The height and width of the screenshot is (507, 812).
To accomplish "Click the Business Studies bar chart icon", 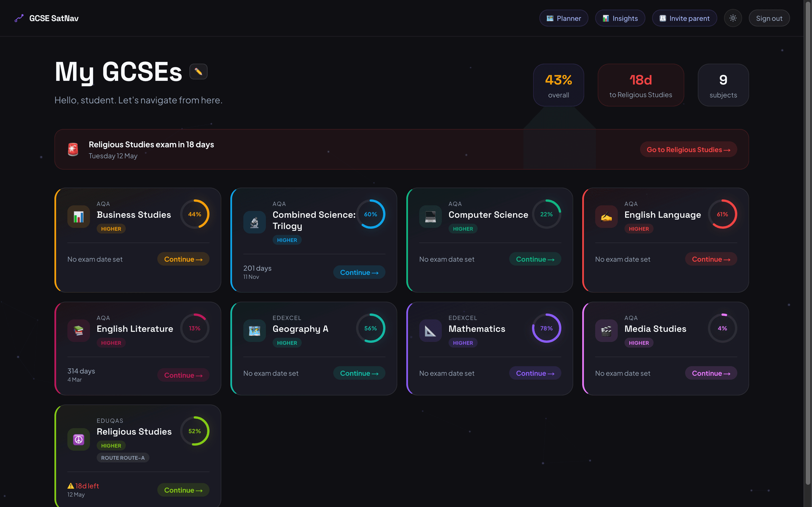I will tap(78, 217).
